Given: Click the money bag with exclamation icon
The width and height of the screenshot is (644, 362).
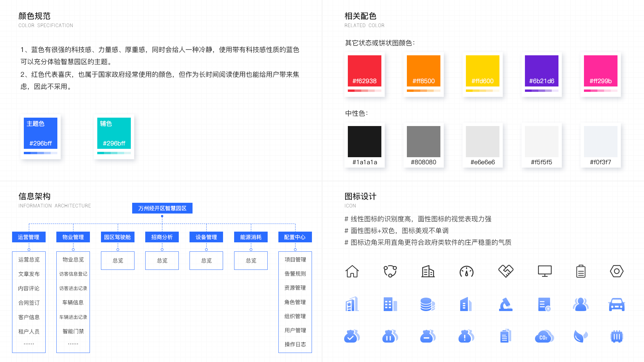Looking at the screenshot, I should tap(466, 336).
